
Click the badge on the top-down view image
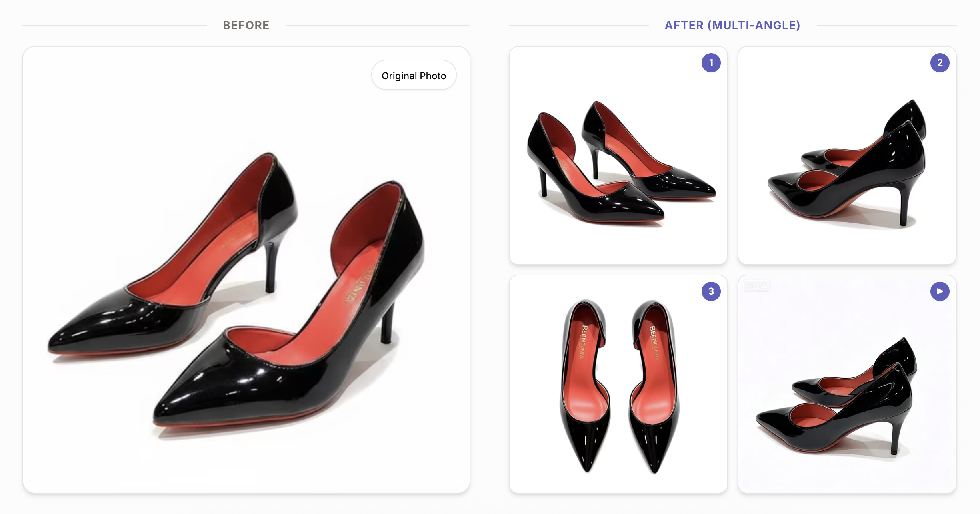(711, 292)
